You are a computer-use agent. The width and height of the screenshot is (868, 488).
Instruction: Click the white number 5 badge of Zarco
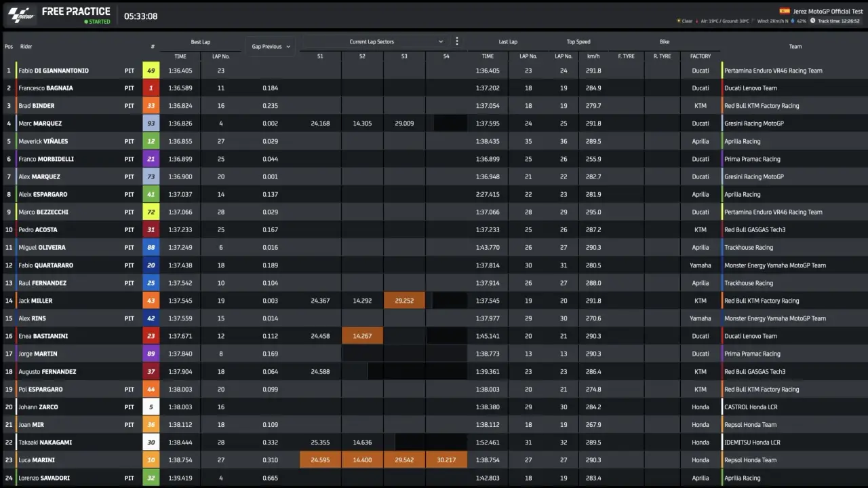click(151, 407)
